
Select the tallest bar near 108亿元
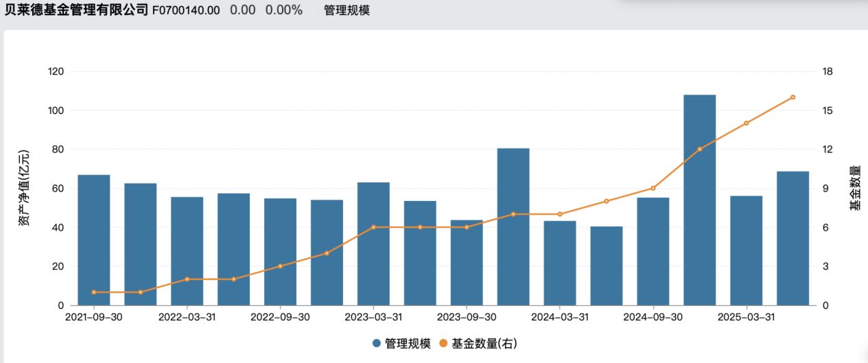click(x=699, y=200)
